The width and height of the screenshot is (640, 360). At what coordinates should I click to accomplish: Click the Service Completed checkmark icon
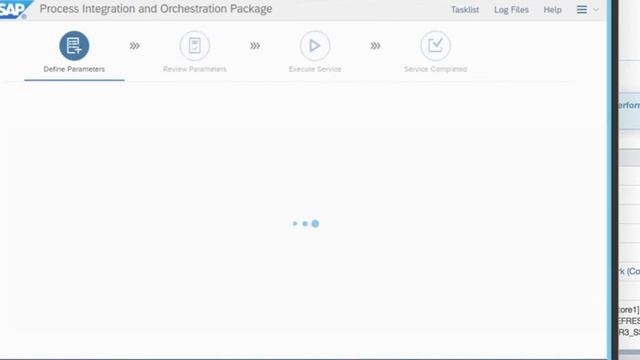[436, 45]
